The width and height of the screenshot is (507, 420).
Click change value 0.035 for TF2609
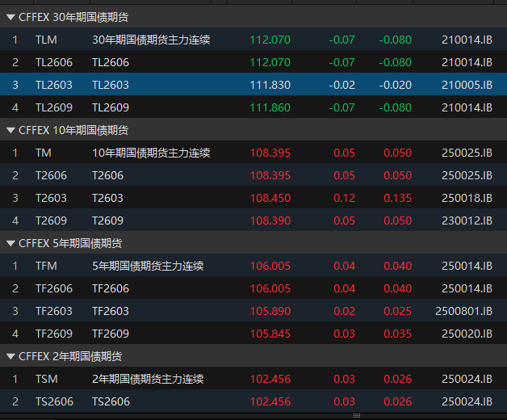point(398,334)
